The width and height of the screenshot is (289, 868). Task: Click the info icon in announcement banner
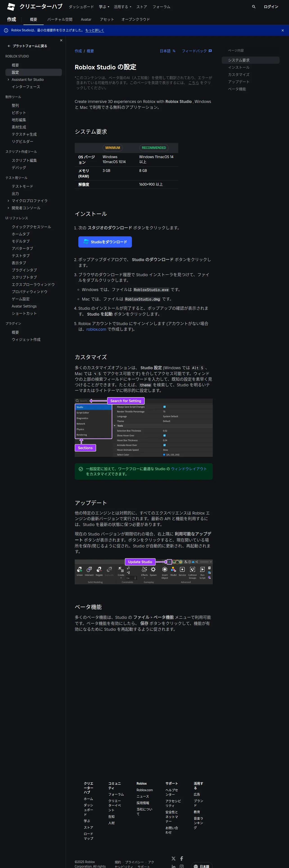tap(6, 30)
